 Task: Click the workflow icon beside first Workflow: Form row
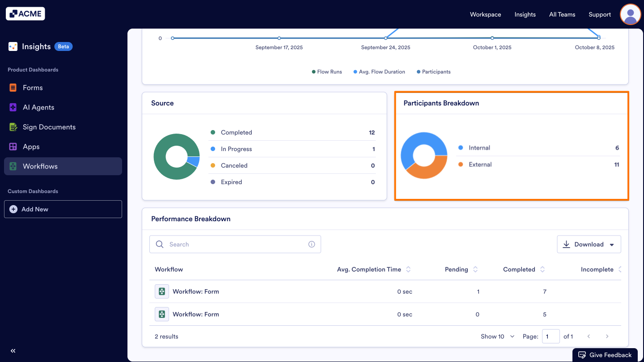click(x=161, y=291)
